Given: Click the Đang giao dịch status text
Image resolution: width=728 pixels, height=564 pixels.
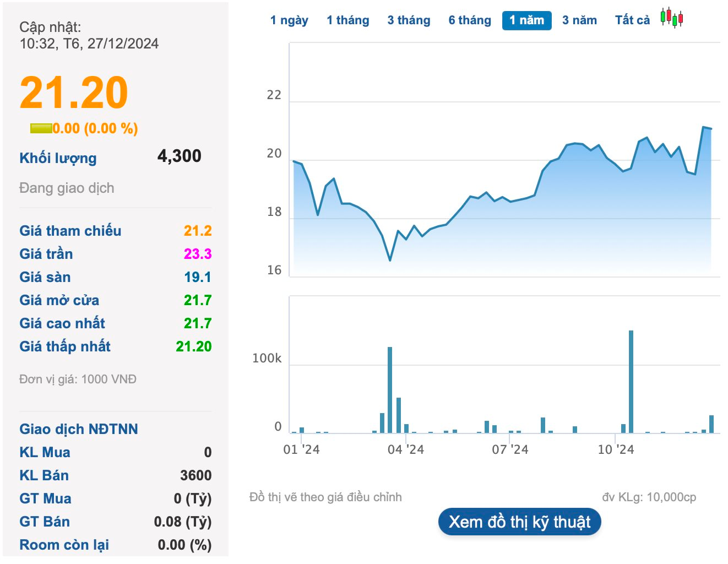Looking at the screenshot, I should [67, 188].
